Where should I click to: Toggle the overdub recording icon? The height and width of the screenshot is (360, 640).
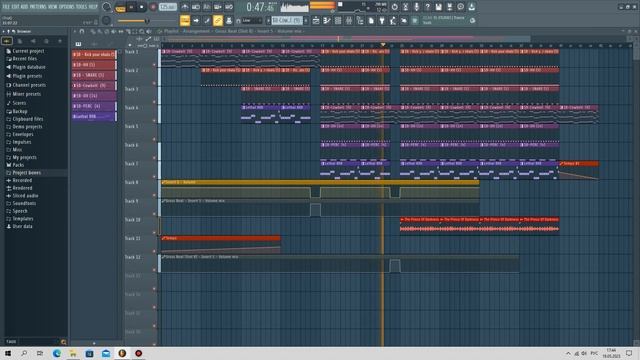coord(218,7)
